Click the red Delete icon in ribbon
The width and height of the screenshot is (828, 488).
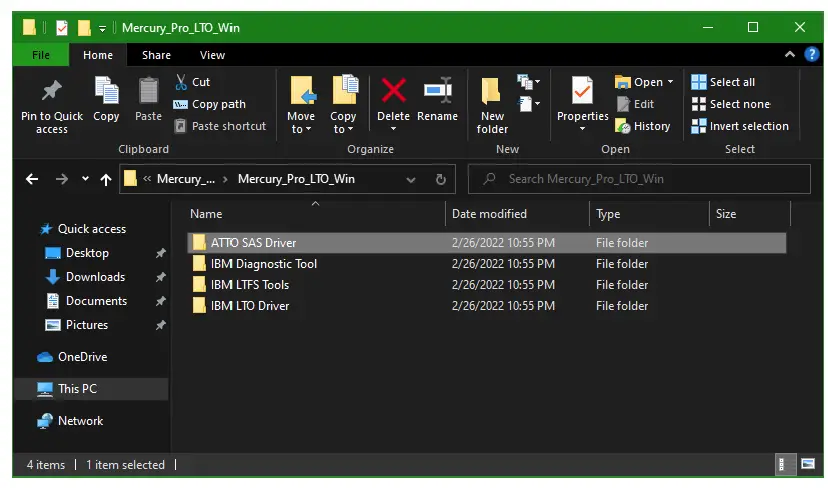pos(393,92)
